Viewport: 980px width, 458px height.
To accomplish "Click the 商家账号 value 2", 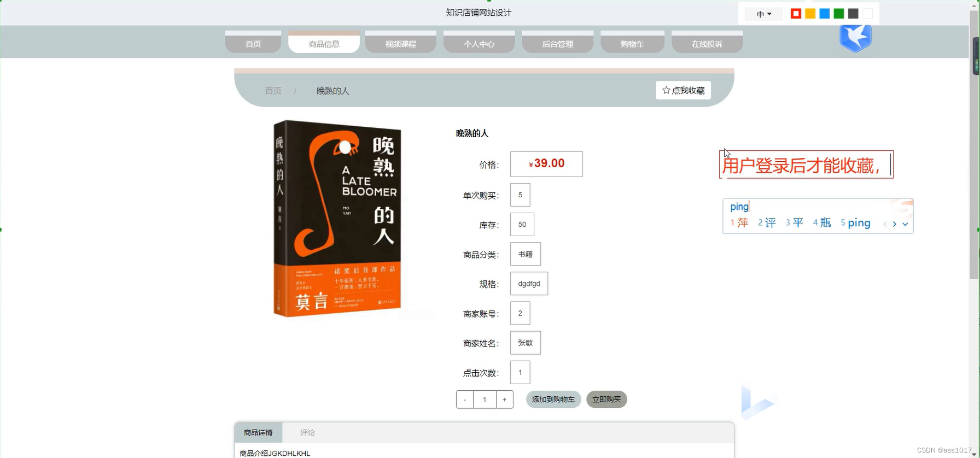I will 520,313.
